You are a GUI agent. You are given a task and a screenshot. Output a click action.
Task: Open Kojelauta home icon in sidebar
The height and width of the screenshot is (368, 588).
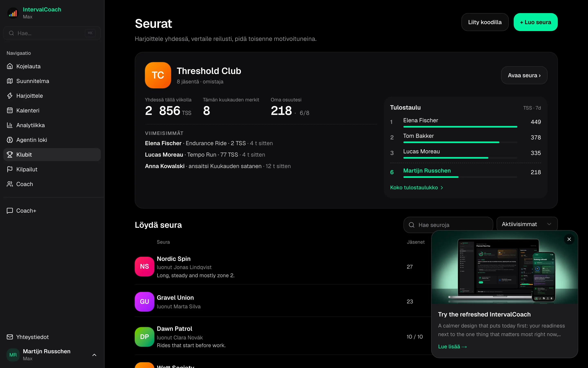(x=10, y=66)
